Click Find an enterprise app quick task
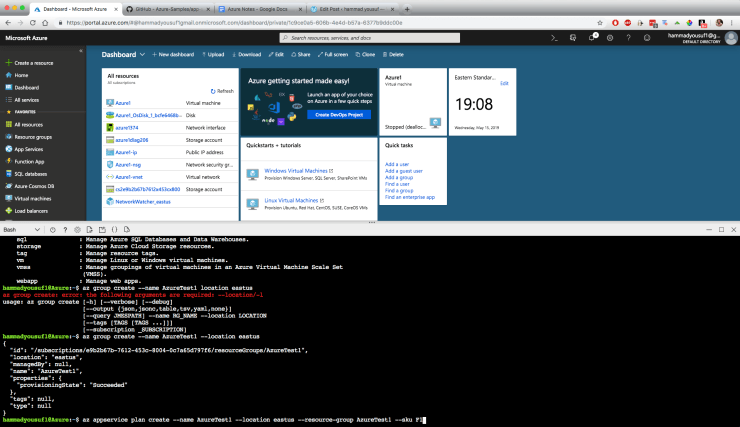 (410, 197)
